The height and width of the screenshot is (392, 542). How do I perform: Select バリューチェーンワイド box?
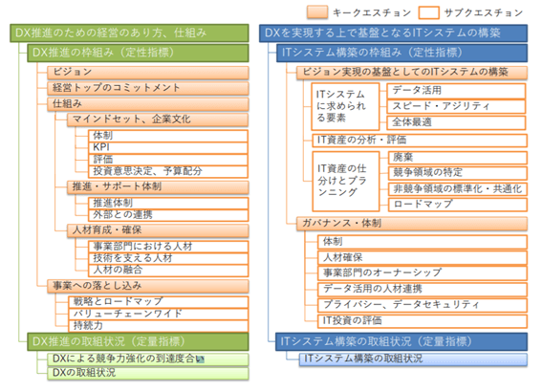[158, 314]
